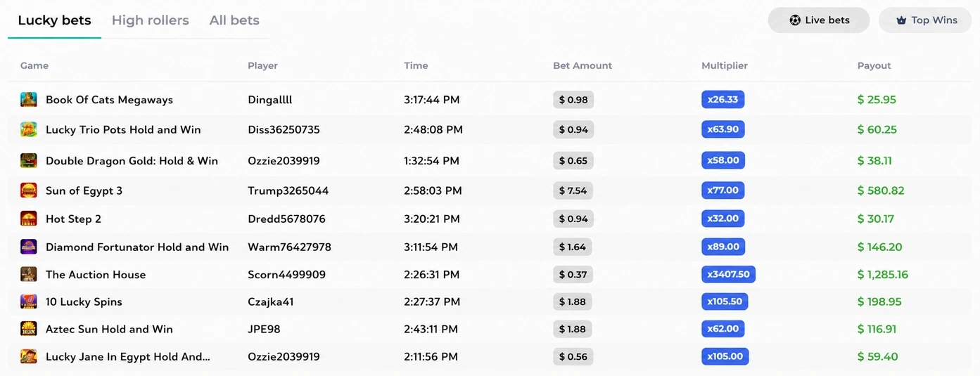The width and height of the screenshot is (980, 376).
Task: Click player name Trump3265044
Action: pos(288,190)
